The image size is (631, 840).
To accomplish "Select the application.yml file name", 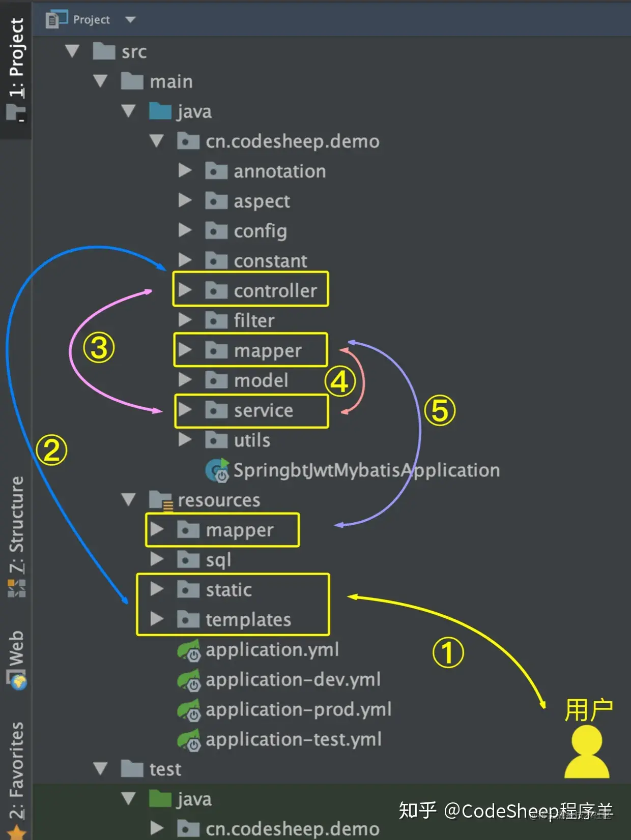I will pos(272,650).
